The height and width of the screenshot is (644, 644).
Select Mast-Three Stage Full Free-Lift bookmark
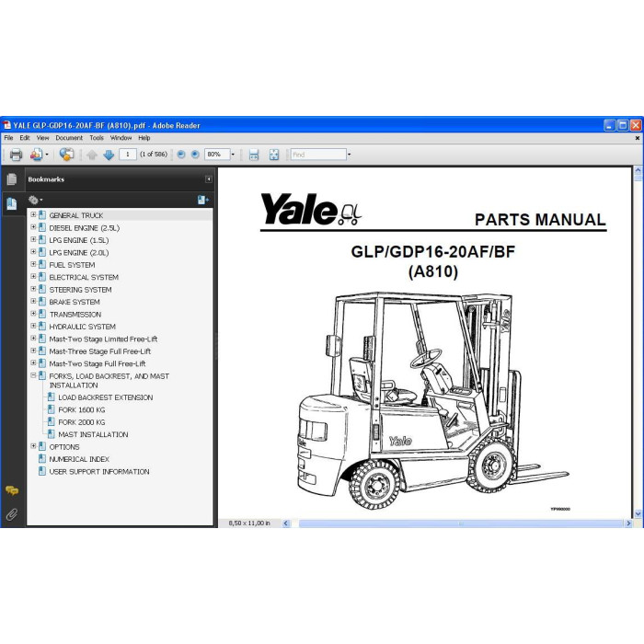[99, 351]
